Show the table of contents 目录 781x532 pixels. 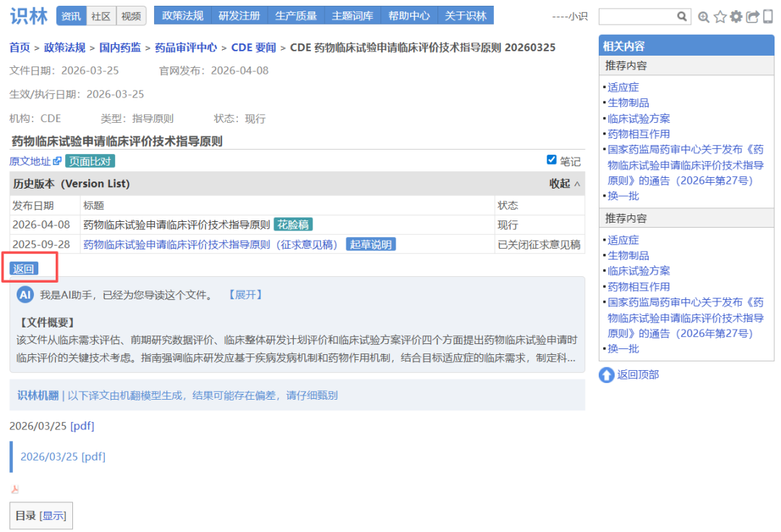52,515
